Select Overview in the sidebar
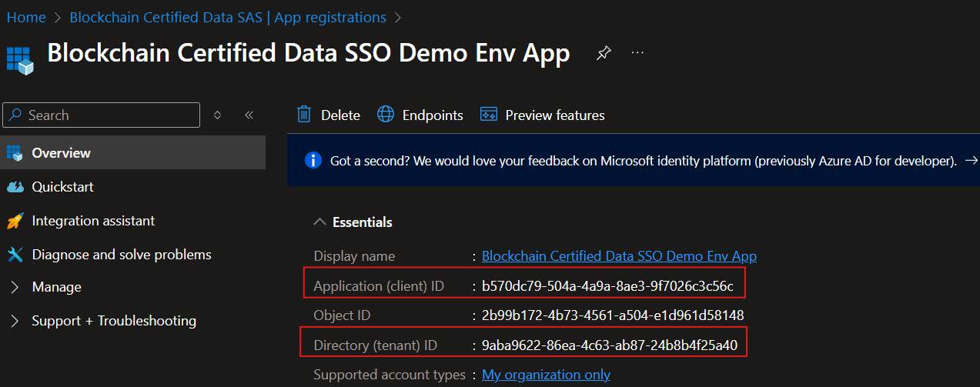This screenshot has height=387, width=980. (x=132, y=153)
